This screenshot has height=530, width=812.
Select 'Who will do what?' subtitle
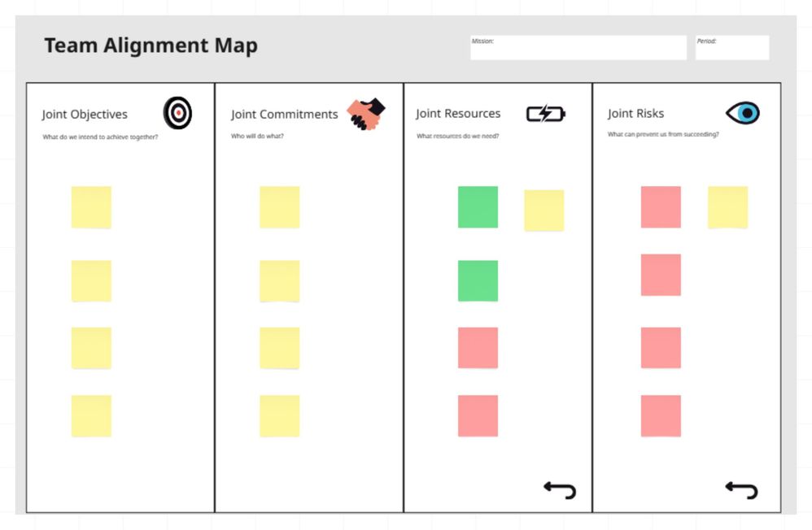[257, 136]
